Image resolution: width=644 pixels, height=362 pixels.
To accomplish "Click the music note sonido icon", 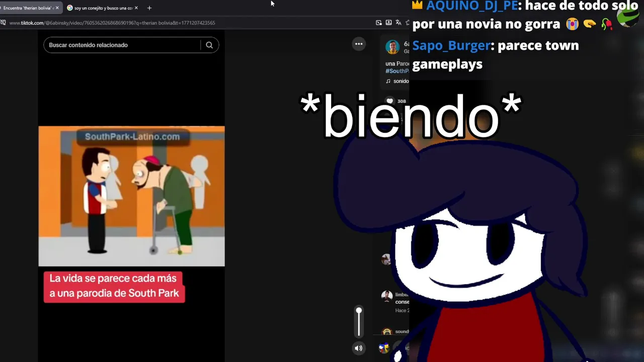I will coord(388,81).
